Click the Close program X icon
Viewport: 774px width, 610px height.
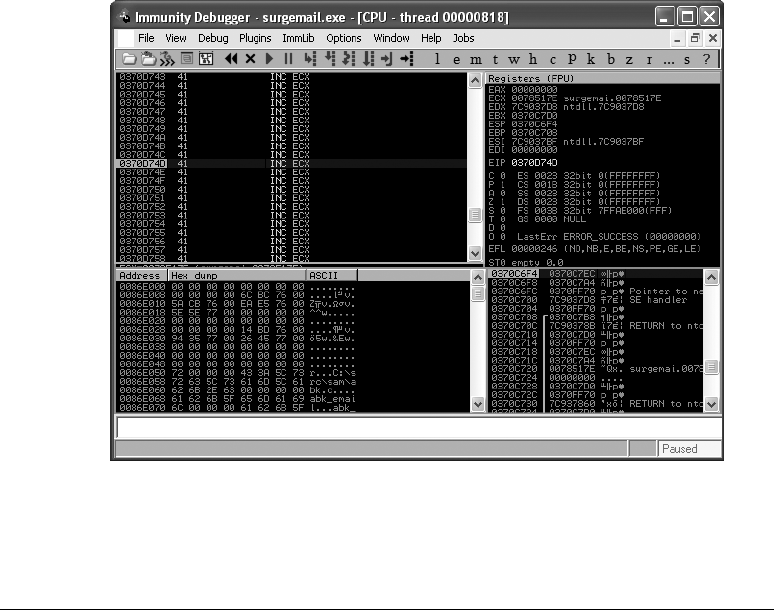[x=250, y=59]
